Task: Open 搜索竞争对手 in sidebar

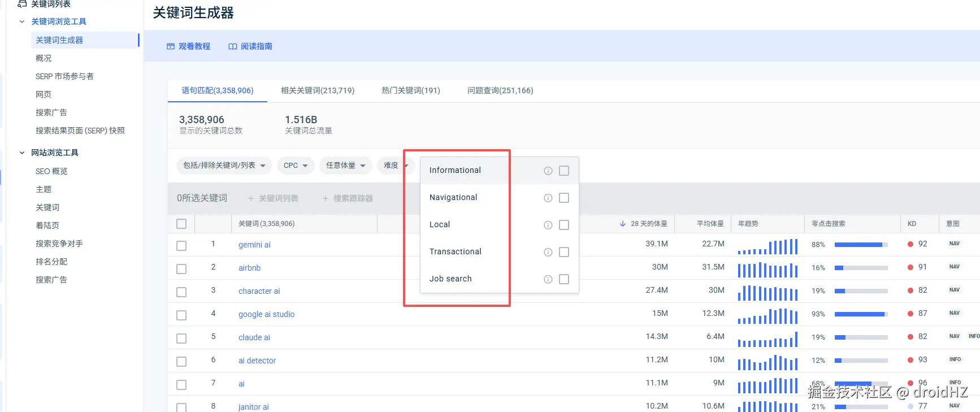Action: 59,244
